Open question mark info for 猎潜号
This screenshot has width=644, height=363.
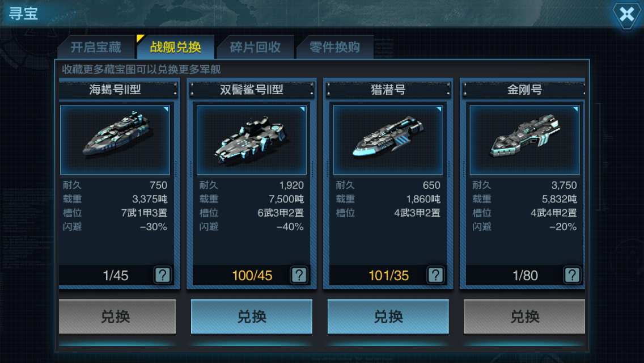pyautogui.click(x=435, y=275)
